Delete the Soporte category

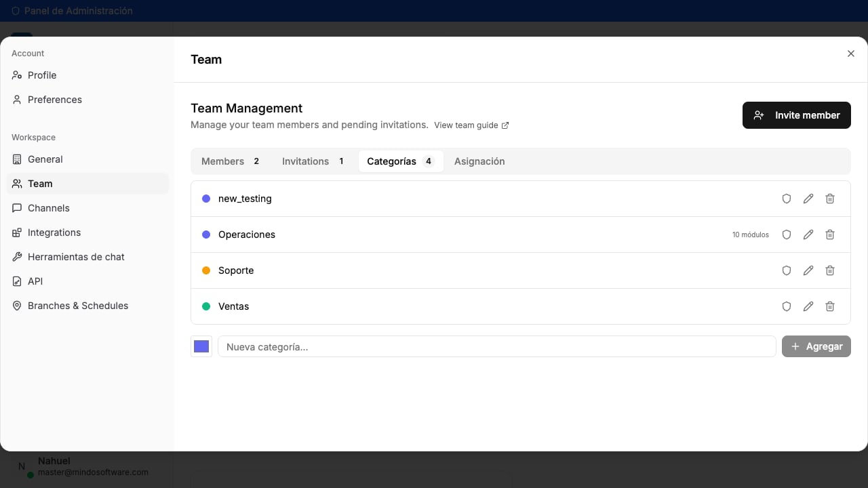click(x=830, y=270)
